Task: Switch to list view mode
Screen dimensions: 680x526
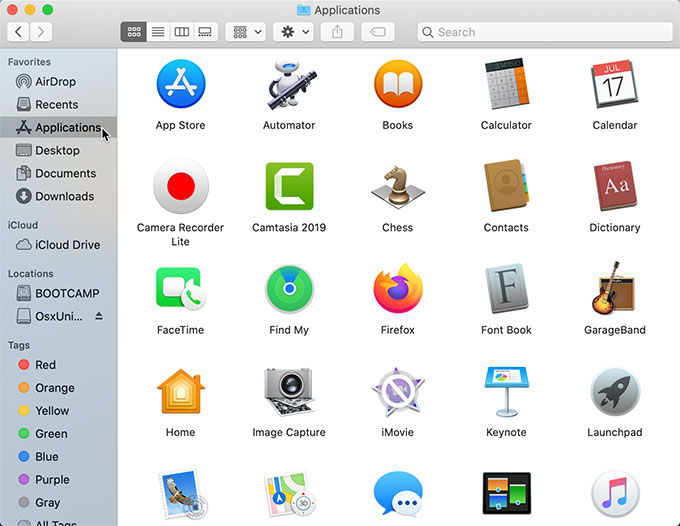Action: (158, 32)
